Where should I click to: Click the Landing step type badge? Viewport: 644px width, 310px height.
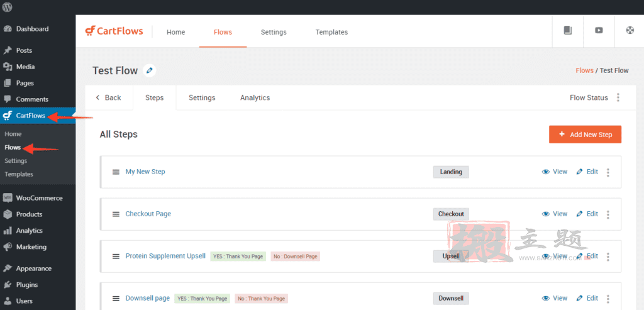coord(451,172)
